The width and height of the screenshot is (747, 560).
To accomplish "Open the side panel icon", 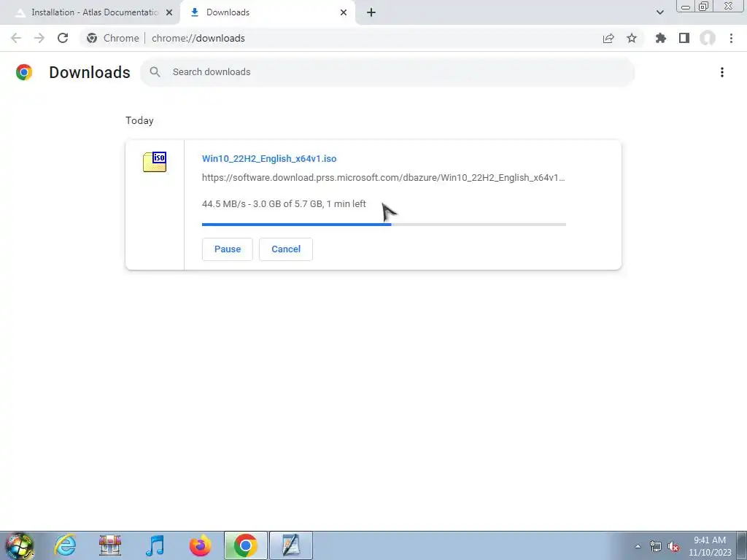I will pyautogui.click(x=684, y=38).
